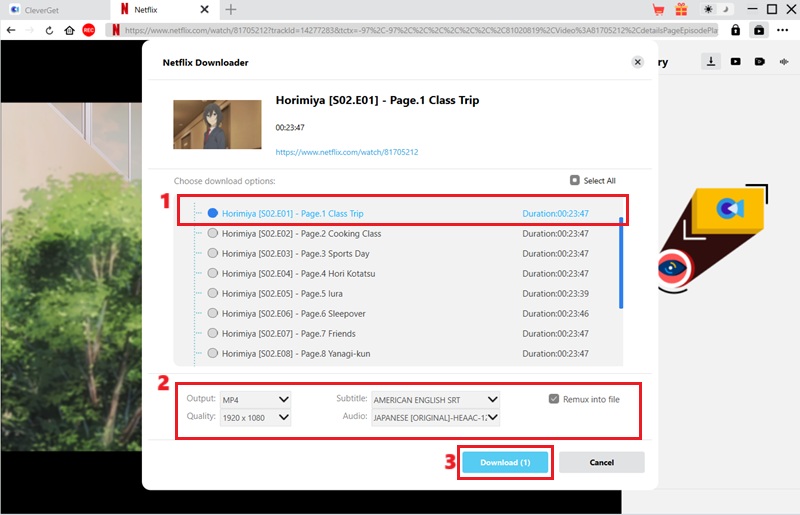Click the browser back arrow

click(11, 30)
